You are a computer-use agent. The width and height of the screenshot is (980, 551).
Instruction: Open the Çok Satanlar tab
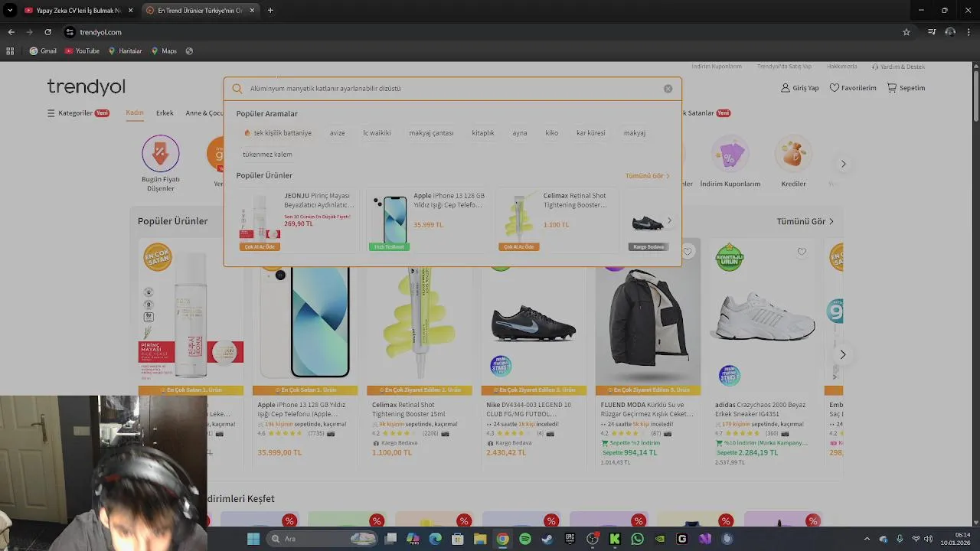click(x=707, y=113)
